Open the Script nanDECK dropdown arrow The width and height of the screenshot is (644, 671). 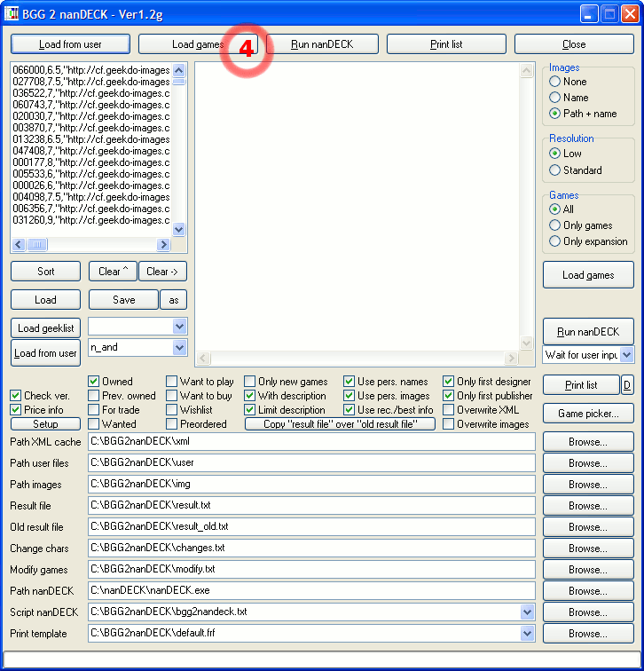[527, 612]
